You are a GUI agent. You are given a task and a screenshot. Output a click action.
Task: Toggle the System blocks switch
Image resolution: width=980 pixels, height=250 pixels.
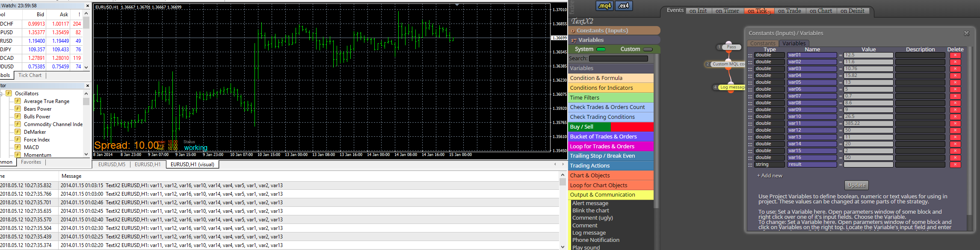pyautogui.click(x=601, y=49)
